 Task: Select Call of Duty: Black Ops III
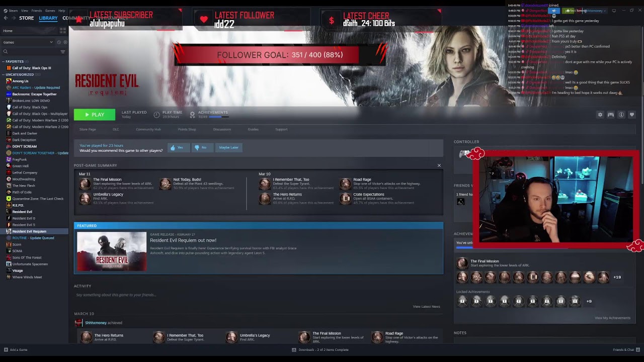coord(31,68)
